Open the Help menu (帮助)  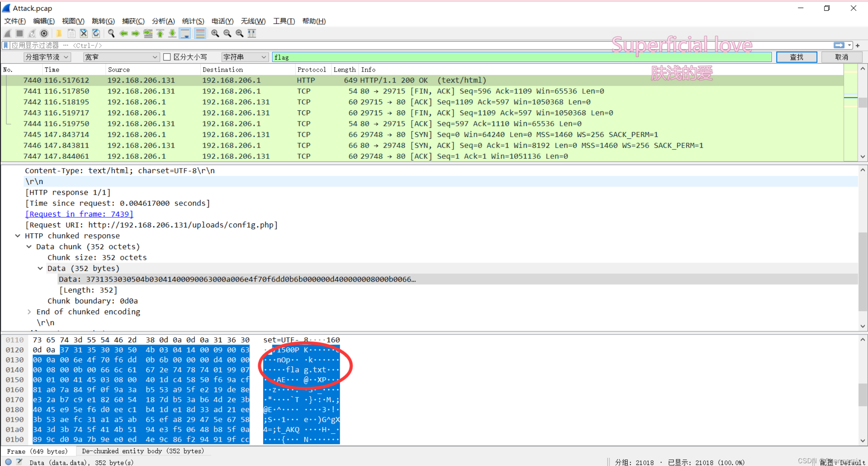pos(314,21)
